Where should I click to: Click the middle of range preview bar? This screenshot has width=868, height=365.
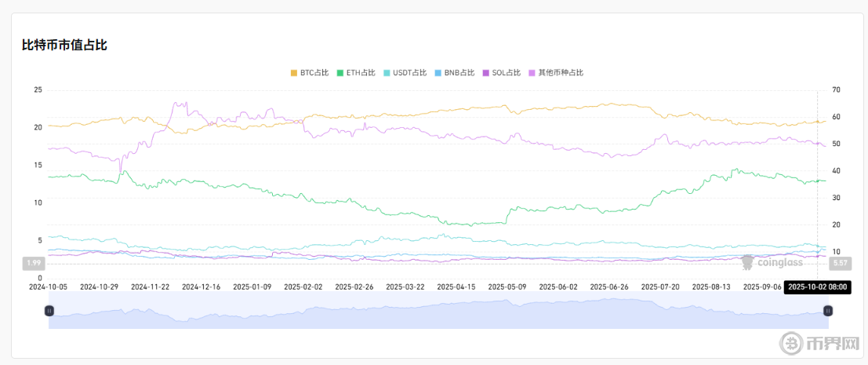438,312
